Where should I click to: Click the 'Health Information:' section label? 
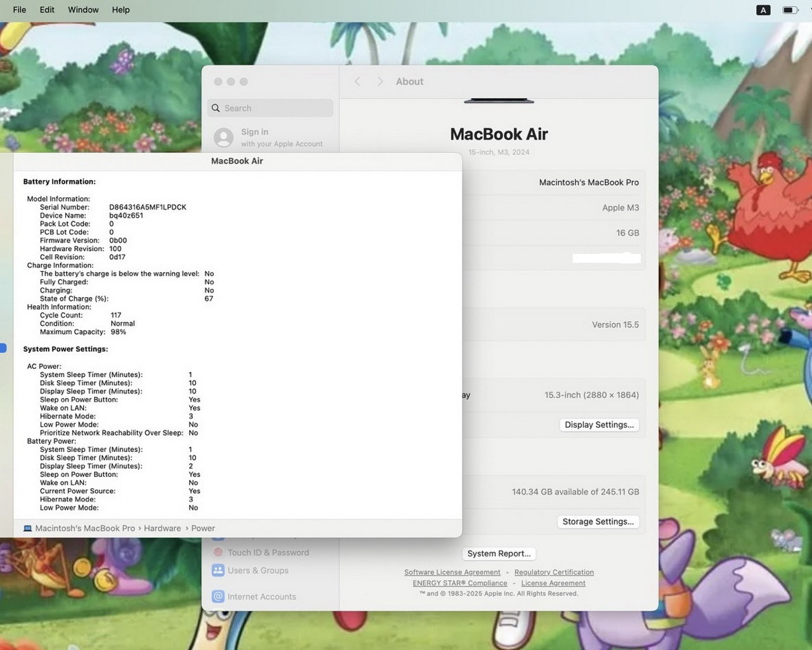pos(59,307)
